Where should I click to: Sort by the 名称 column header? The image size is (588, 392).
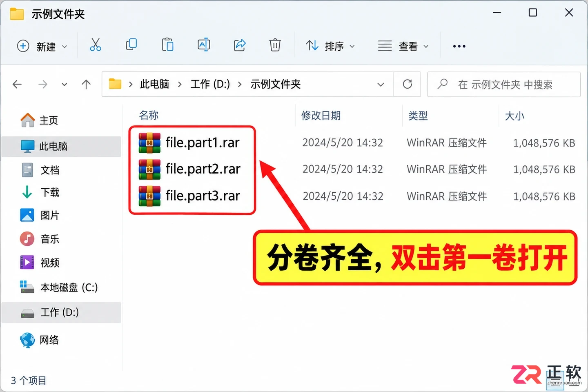pos(149,116)
